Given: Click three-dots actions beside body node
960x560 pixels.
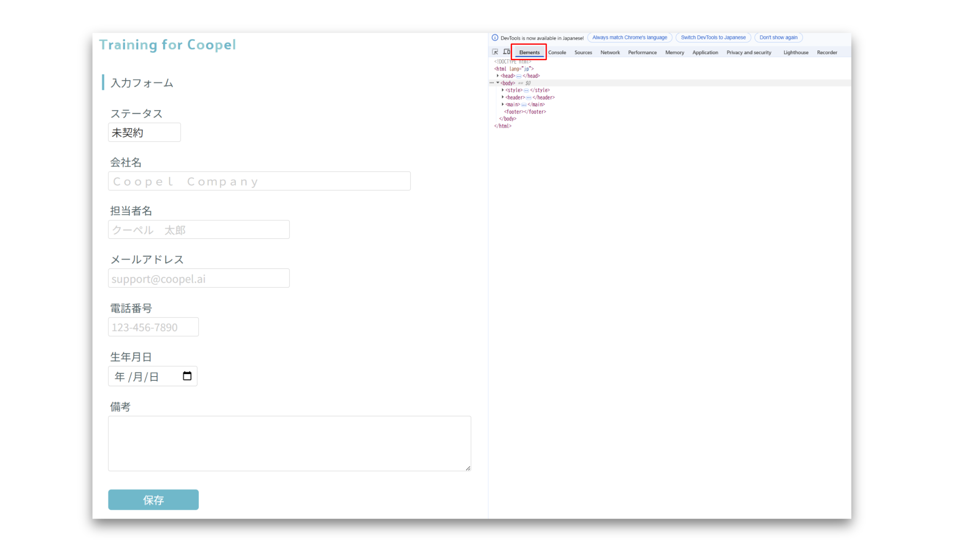Looking at the screenshot, I should point(491,83).
